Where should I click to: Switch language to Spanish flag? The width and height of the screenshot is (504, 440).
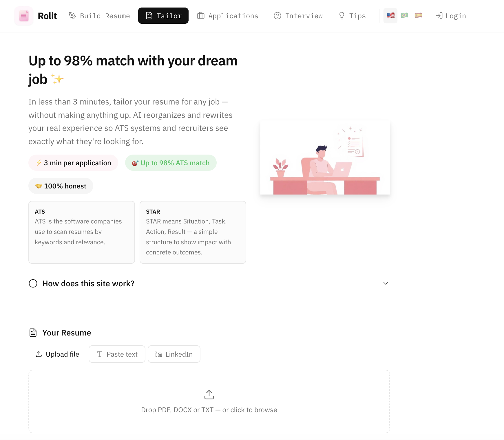[418, 16]
